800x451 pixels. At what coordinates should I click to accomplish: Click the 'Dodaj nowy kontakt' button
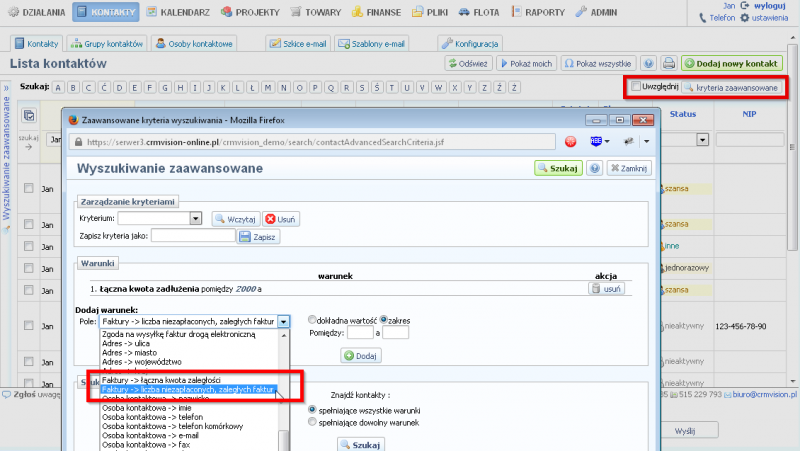point(733,63)
